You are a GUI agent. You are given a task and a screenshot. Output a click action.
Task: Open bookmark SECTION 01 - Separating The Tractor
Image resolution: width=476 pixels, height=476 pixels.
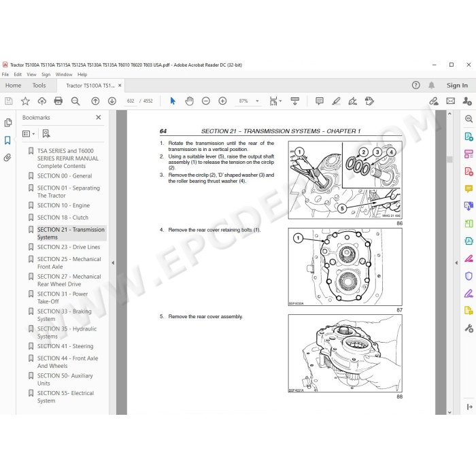tap(69, 192)
